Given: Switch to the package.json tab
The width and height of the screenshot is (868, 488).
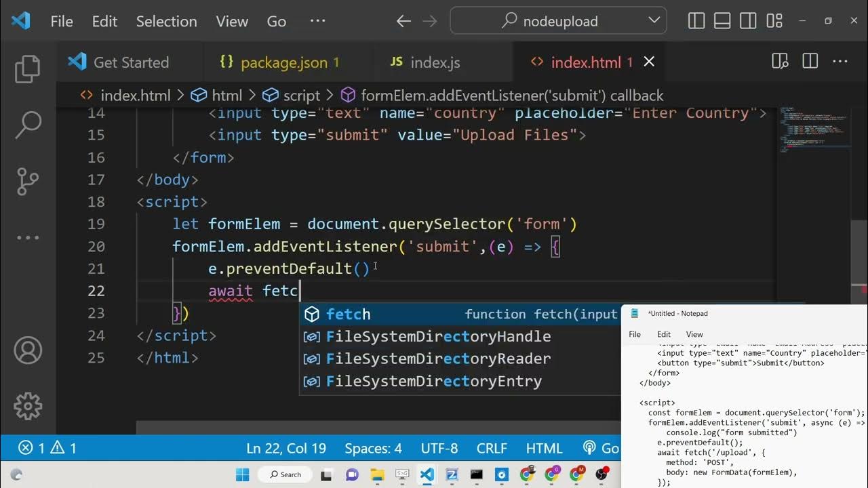Looking at the screenshot, I should click(x=283, y=63).
